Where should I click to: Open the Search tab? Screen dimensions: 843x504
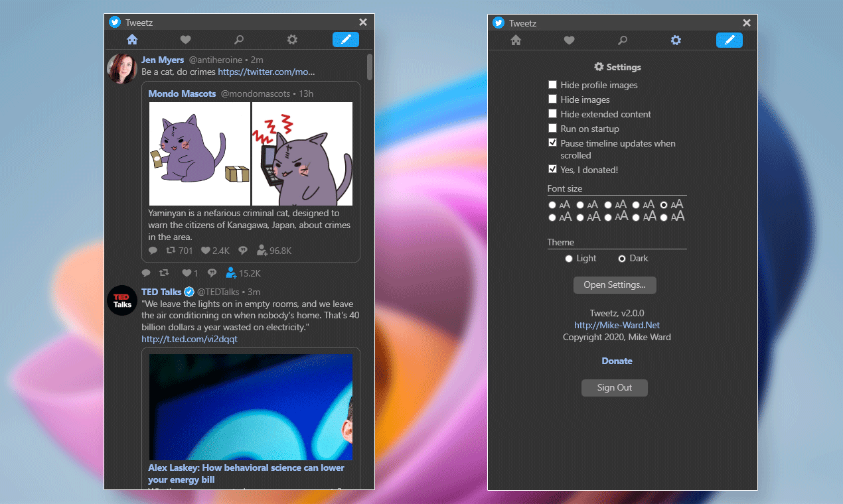click(x=239, y=40)
